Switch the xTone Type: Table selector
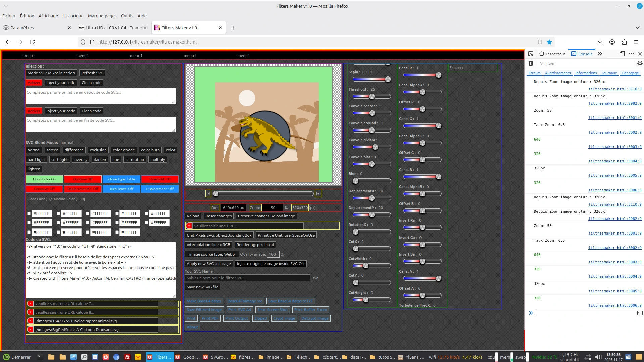Screen dimensions: 644x362 (121, 179)
